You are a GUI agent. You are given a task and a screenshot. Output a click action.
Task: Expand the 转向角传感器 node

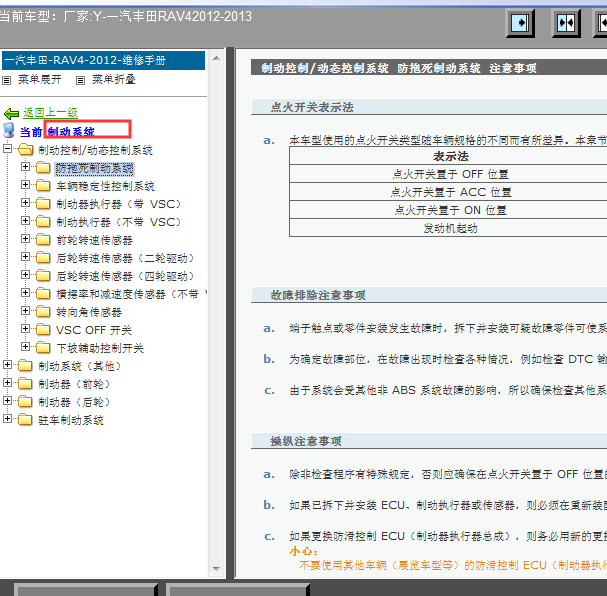(x=25, y=310)
